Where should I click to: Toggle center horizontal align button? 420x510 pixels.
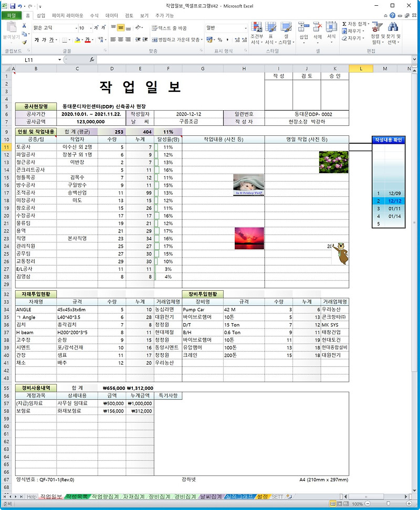tap(121, 39)
